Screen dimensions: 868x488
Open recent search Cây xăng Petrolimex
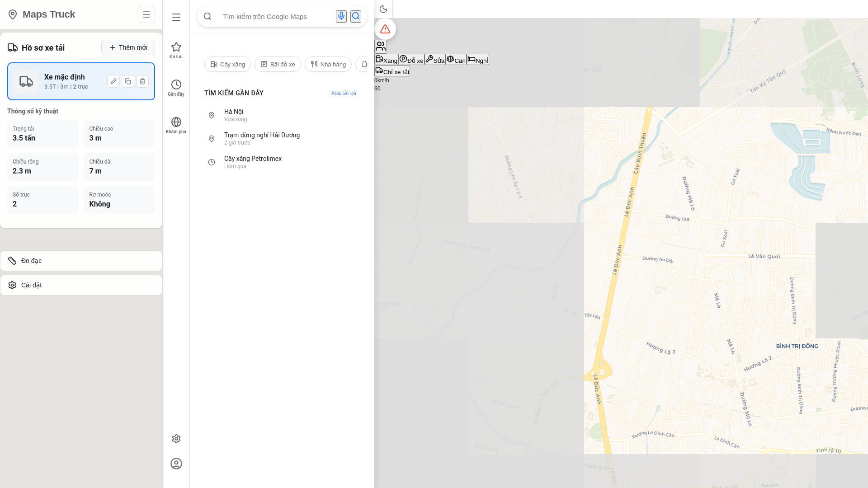pyautogui.click(x=282, y=162)
